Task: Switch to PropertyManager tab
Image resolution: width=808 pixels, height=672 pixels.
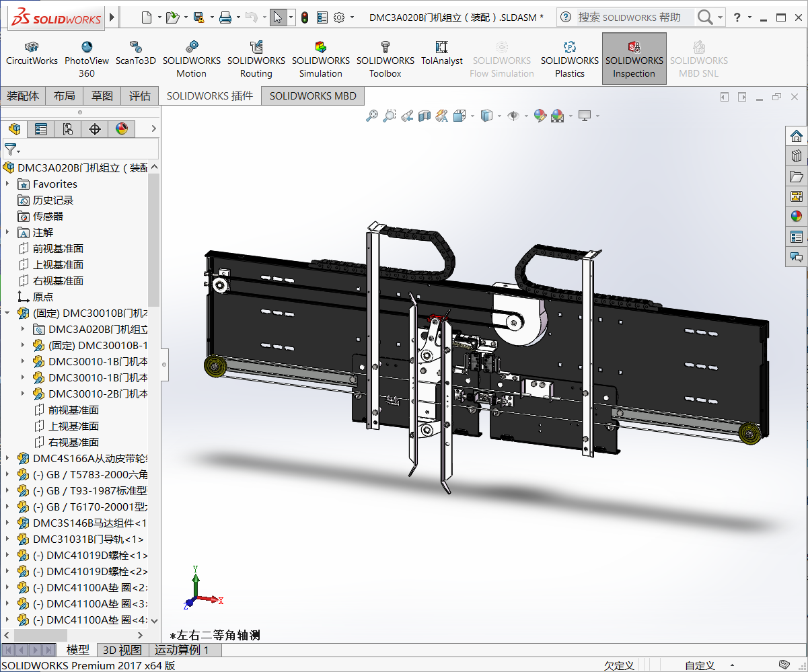Action: point(41,128)
